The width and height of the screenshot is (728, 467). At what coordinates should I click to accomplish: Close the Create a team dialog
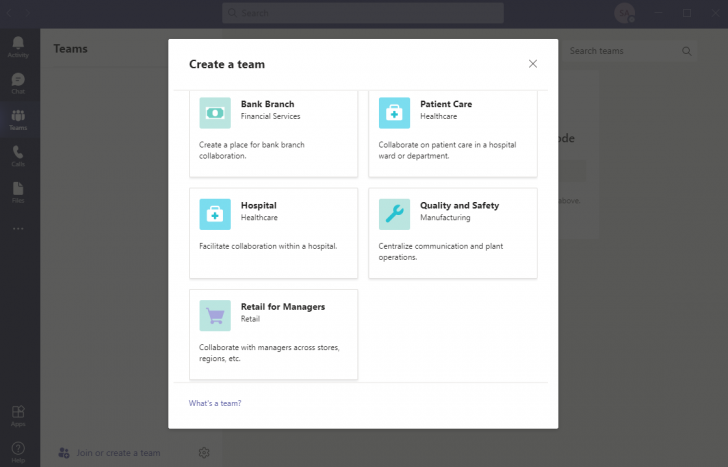point(533,64)
